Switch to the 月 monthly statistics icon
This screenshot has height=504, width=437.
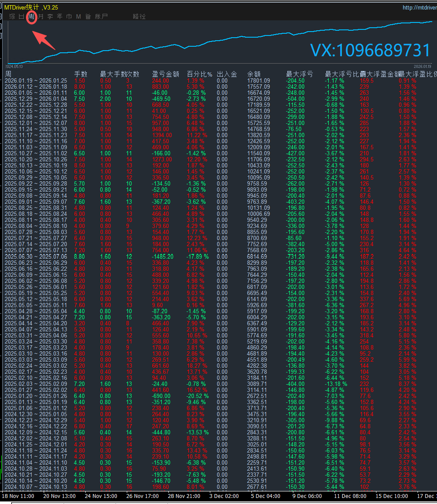click(x=40, y=16)
